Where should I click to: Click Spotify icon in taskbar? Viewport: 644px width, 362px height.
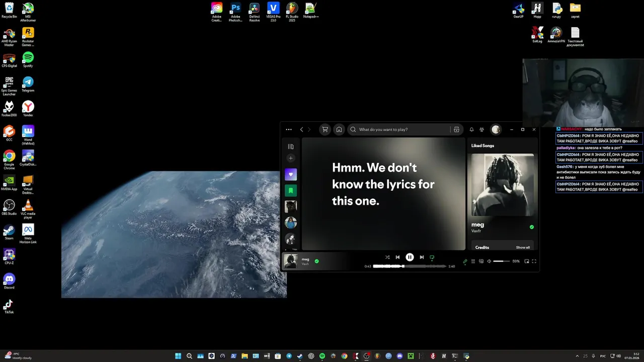(x=322, y=356)
